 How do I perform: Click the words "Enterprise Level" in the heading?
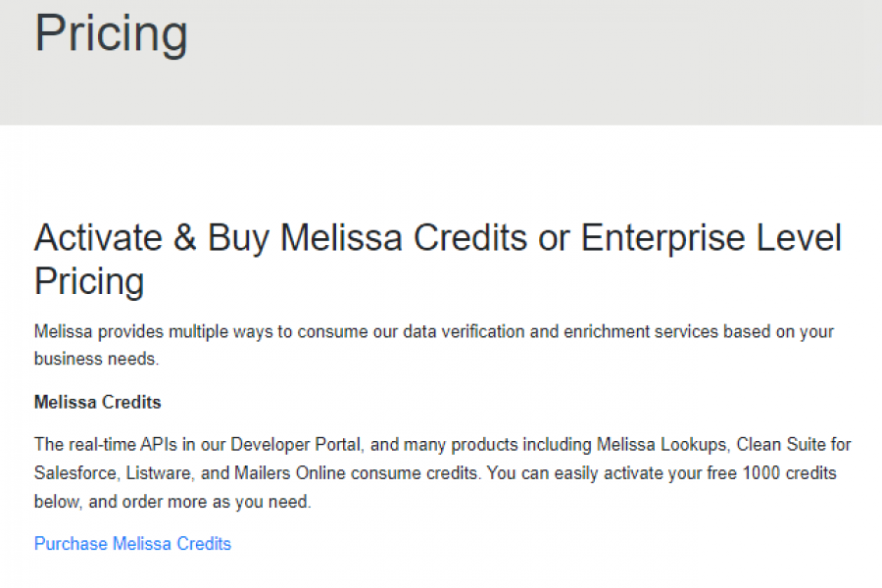click(710, 239)
